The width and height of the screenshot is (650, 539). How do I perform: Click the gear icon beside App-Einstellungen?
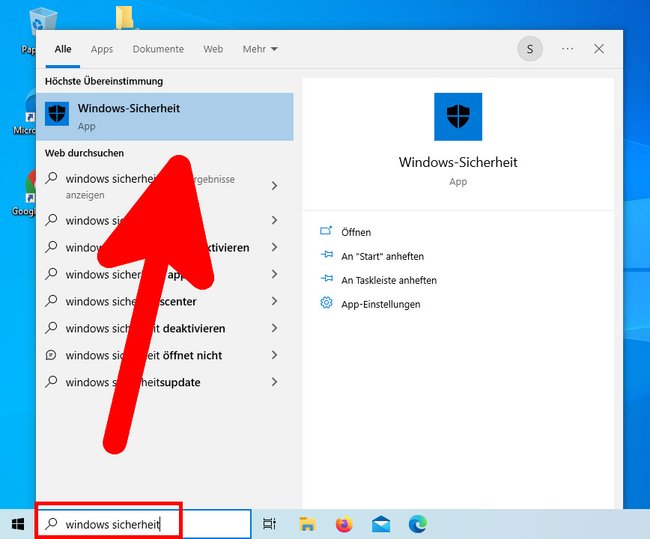coord(326,303)
